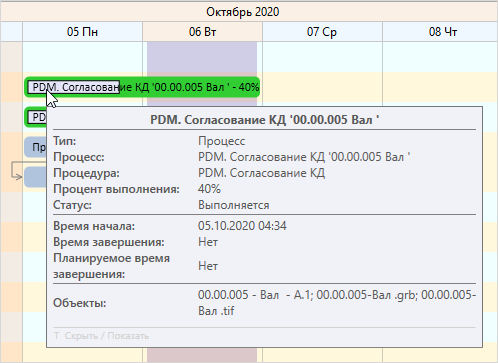Click the 'Время начала:' label
This screenshot has width=498, height=363.
[94, 226]
